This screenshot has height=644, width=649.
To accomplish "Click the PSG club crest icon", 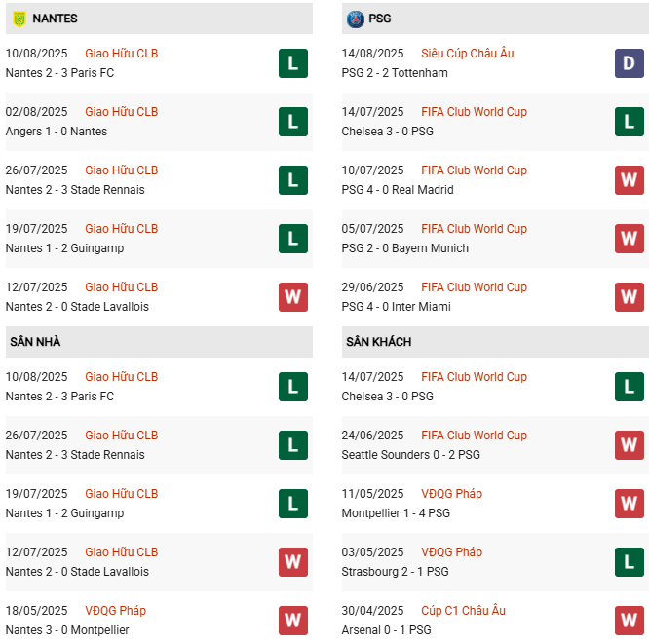I will coord(355,19).
